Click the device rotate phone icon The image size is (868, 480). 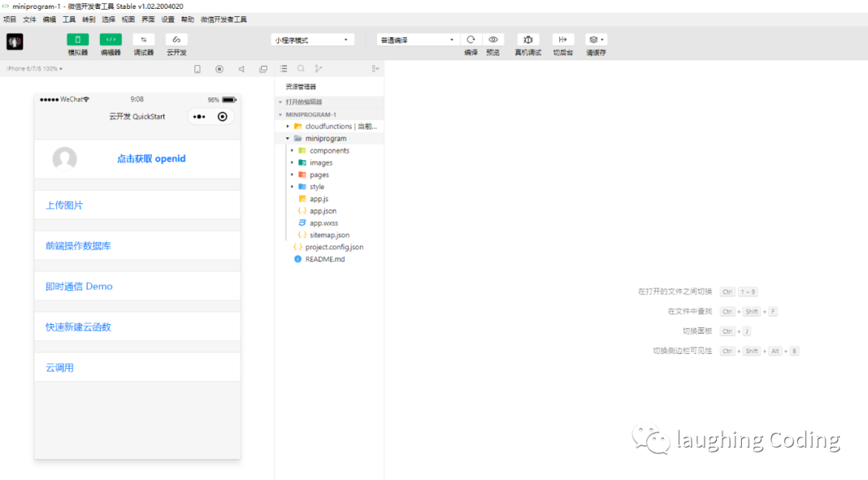(x=198, y=69)
